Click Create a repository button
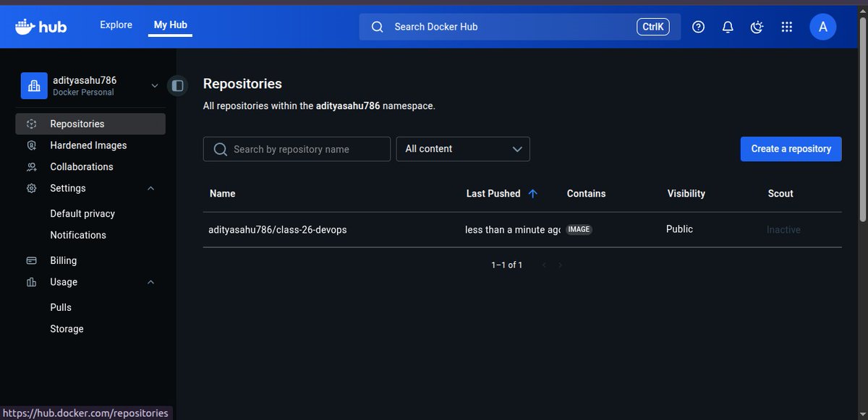The image size is (868, 420). (x=791, y=149)
